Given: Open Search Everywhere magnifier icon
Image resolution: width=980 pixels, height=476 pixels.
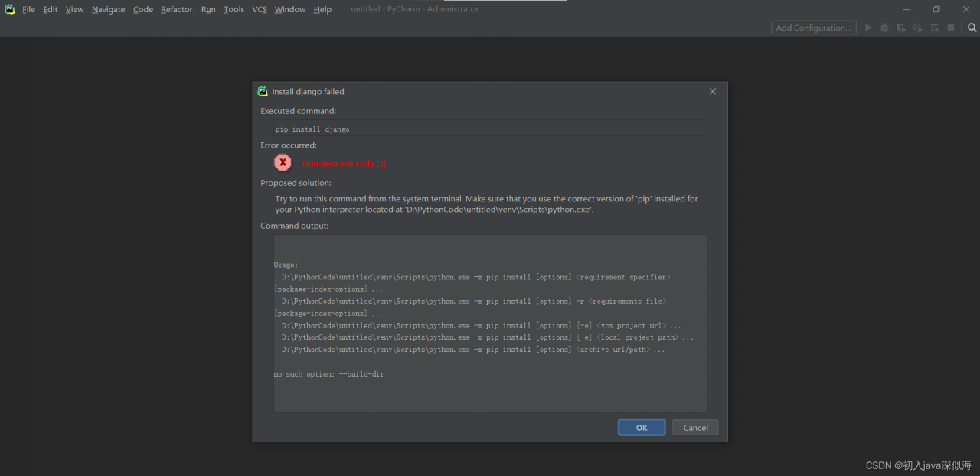Looking at the screenshot, I should 972,28.
